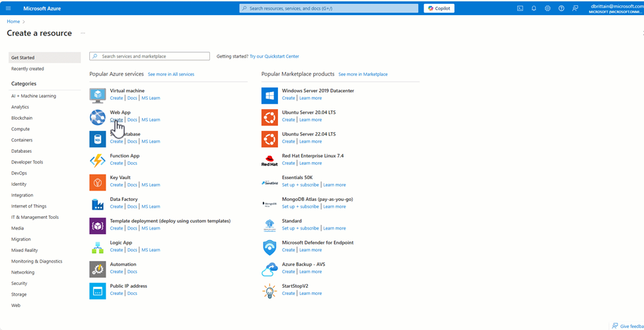Click Try our Quickstart Center link
644x330 pixels.
pos(274,56)
